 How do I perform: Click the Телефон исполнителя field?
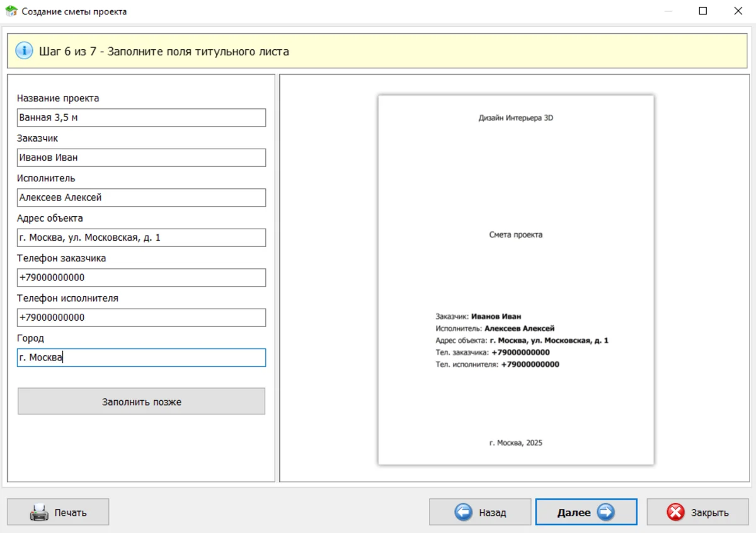coord(141,318)
